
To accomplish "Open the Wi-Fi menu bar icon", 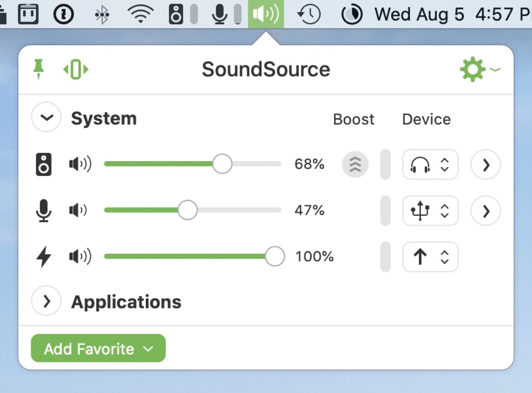I will pos(140,14).
